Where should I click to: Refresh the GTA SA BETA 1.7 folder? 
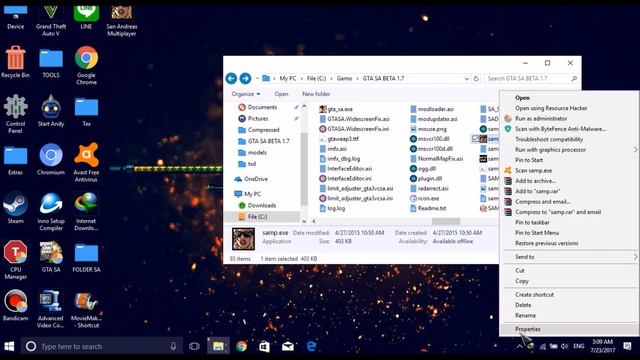click(x=476, y=78)
